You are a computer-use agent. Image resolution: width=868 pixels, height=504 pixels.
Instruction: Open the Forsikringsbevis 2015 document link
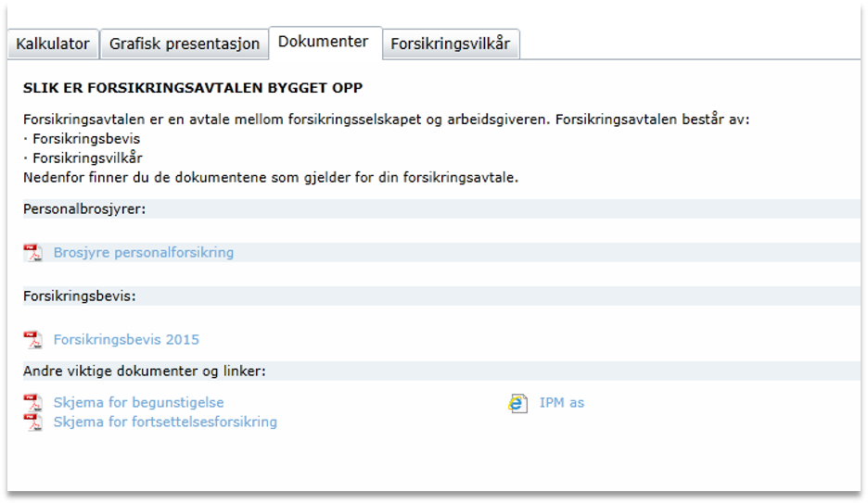pyautogui.click(x=126, y=340)
